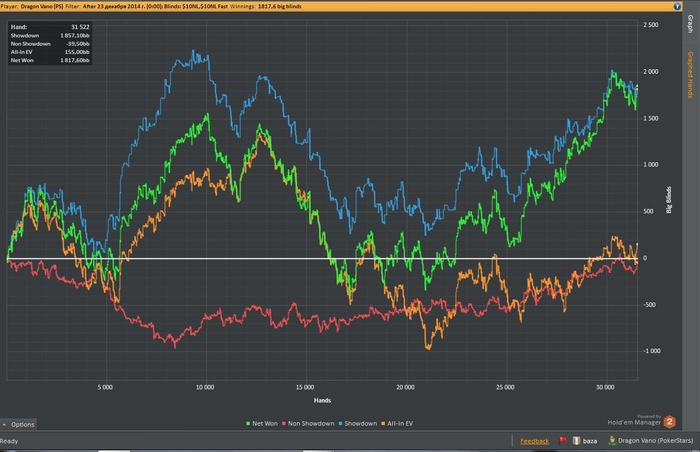Image resolution: width=700 pixels, height=452 pixels.
Task: Click the orange All-In EV legend color square
Action: [383, 423]
